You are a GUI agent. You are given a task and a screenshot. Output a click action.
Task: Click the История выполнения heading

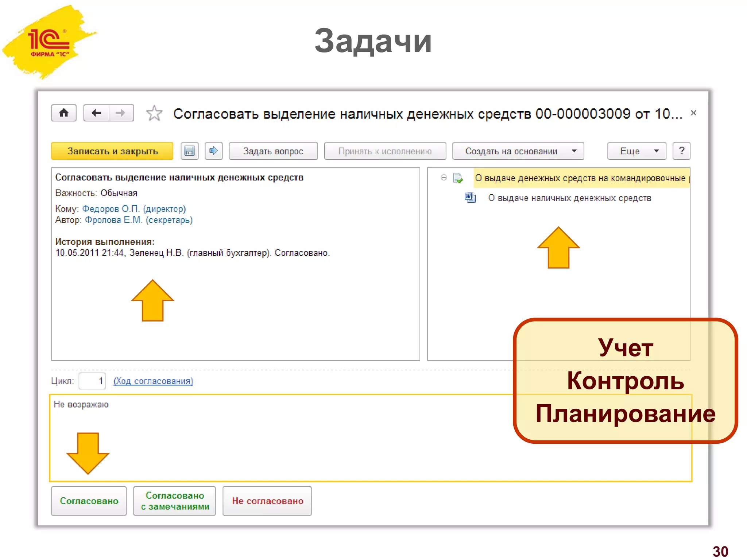[x=105, y=242]
